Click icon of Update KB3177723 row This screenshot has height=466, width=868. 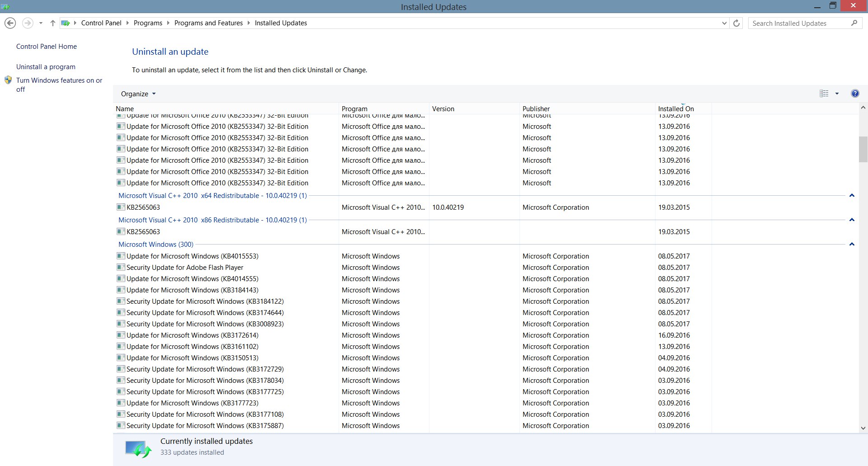(x=121, y=403)
